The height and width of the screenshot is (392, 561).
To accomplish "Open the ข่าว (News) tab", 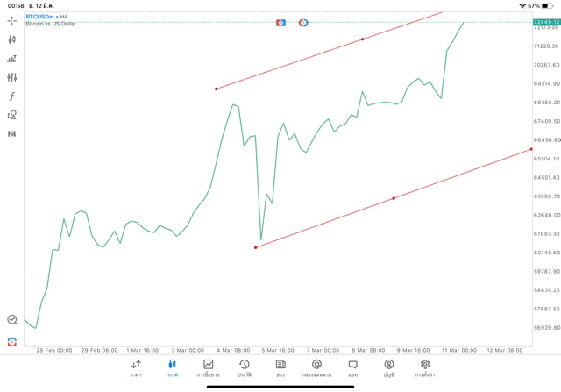I will point(280,368).
